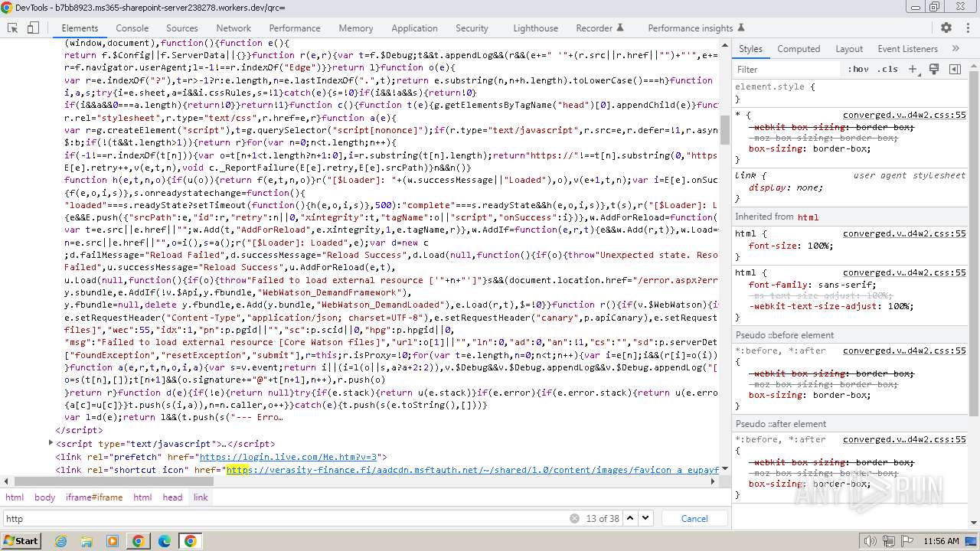Click the volume speaker tray icon
This screenshot has width=980, height=551.
click(871, 541)
